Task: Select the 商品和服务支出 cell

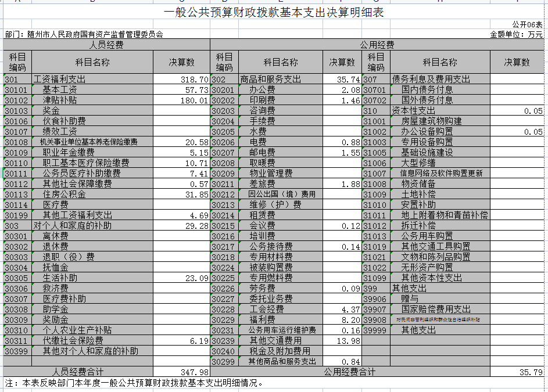Action: (281, 80)
